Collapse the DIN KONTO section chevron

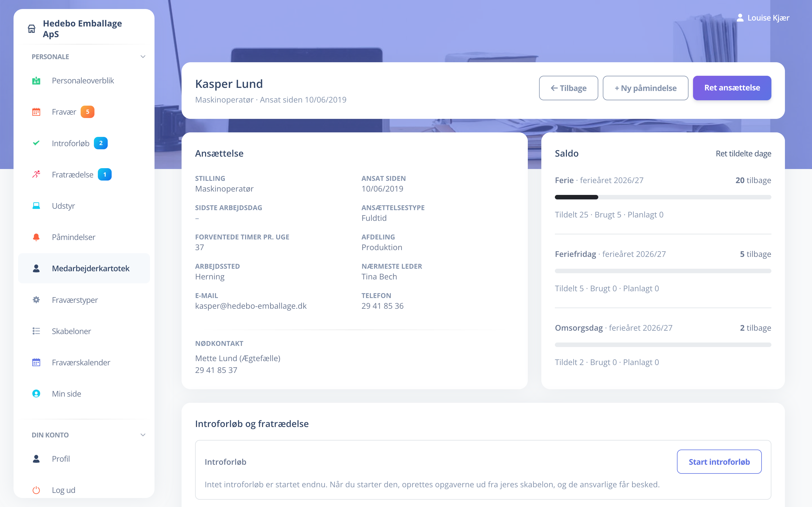[143, 435]
